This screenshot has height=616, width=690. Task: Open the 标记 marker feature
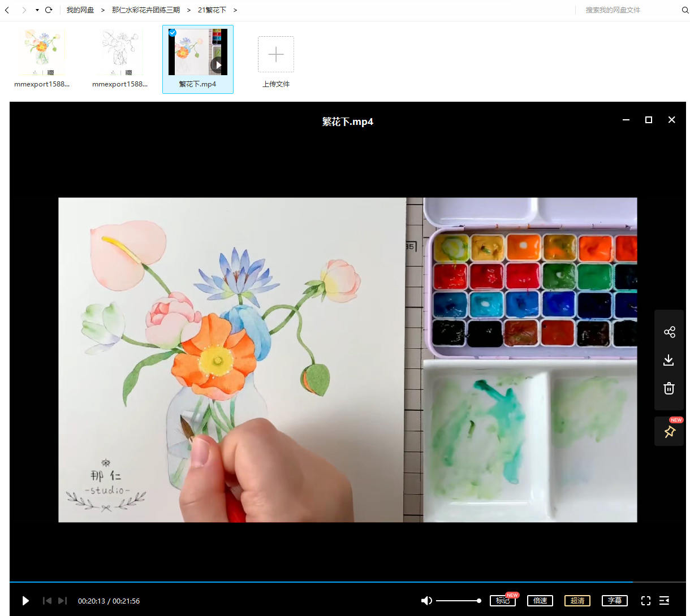pyautogui.click(x=502, y=601)
